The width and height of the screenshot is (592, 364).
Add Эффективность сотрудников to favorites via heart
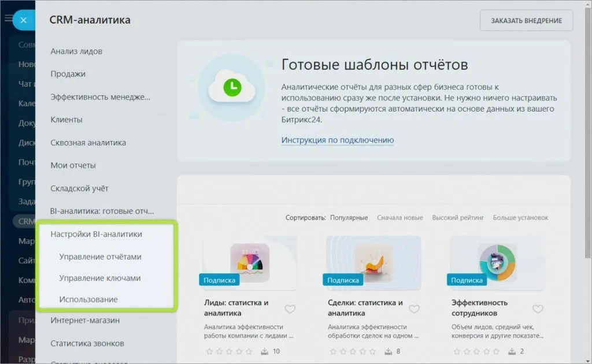tap(537, 309)
